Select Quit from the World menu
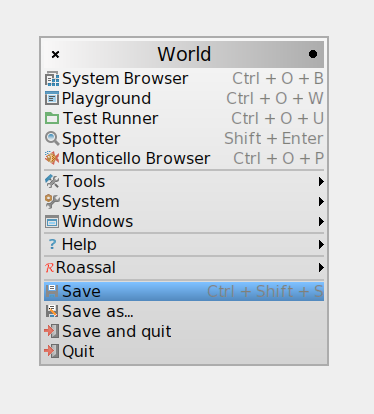The width and height of the screenshot is (374, 414). (x=184, y=351)
